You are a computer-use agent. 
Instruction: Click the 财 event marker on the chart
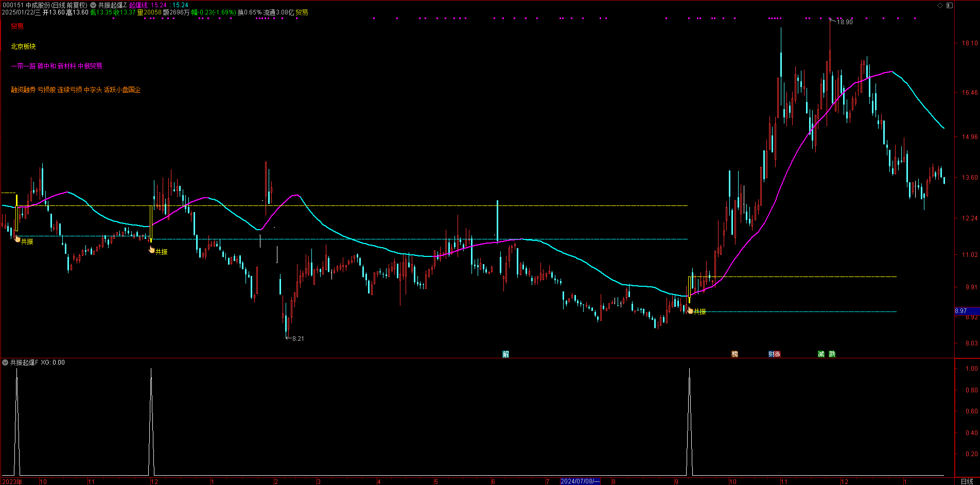(772, 354)
